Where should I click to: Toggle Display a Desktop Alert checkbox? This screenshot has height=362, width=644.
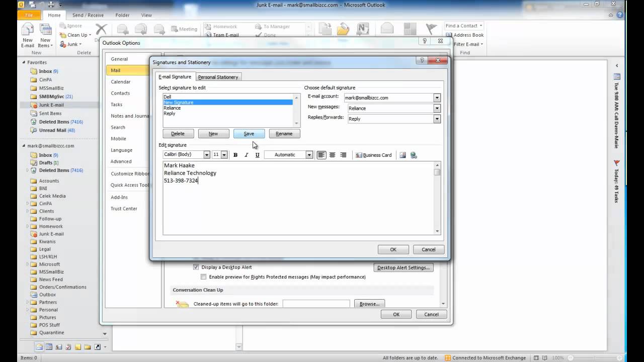click(196, 267)
